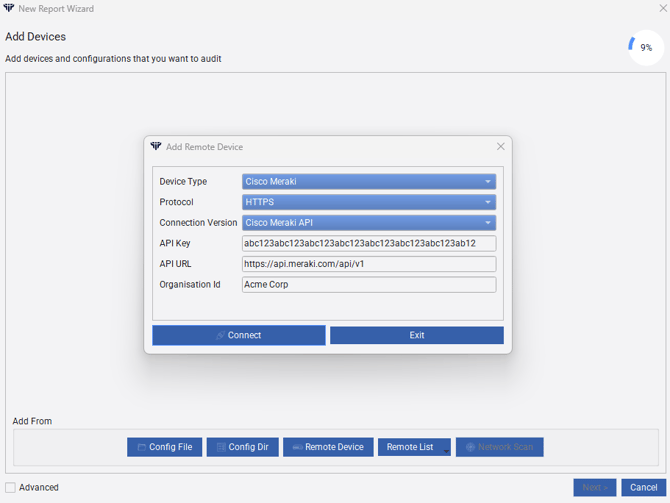Click the Add Remote Device dialog logo icon

(x=156, y=146)
